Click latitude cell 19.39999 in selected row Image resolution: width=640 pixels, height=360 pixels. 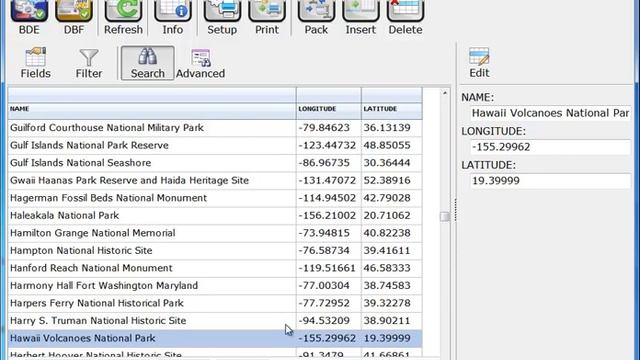(x=392, y=338)
